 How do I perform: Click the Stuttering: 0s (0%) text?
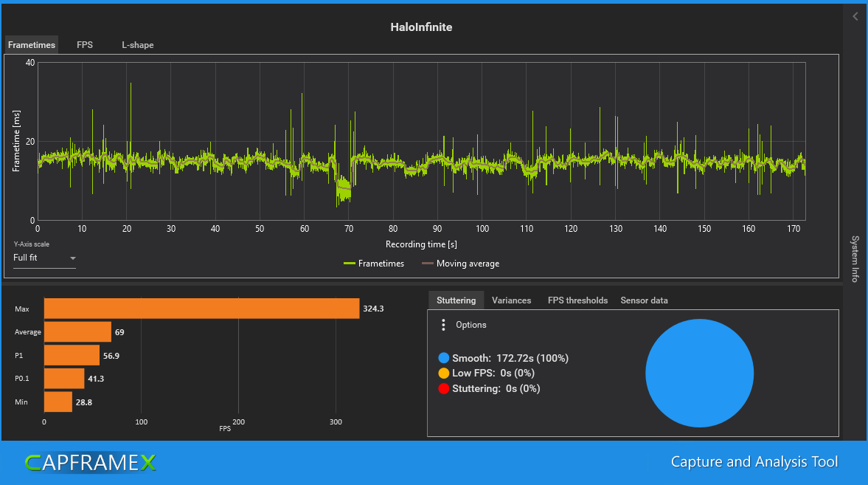click(496, 388)
